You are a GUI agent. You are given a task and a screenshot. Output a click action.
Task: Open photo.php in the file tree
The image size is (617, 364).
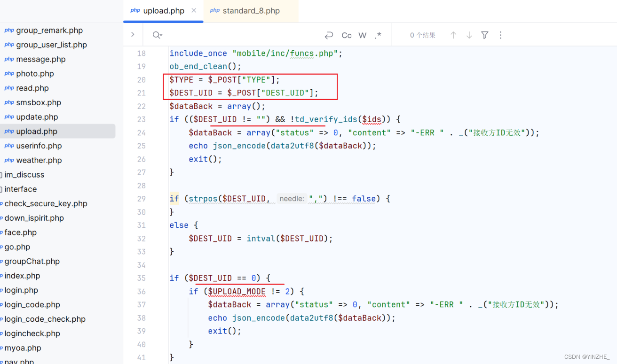click(x=35, y=74)
